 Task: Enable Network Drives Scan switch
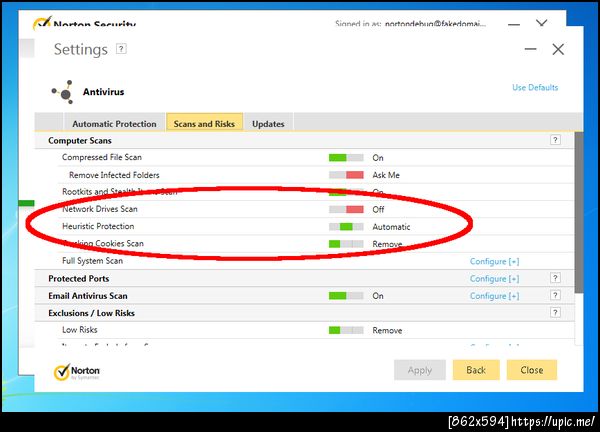coord(346,209)
